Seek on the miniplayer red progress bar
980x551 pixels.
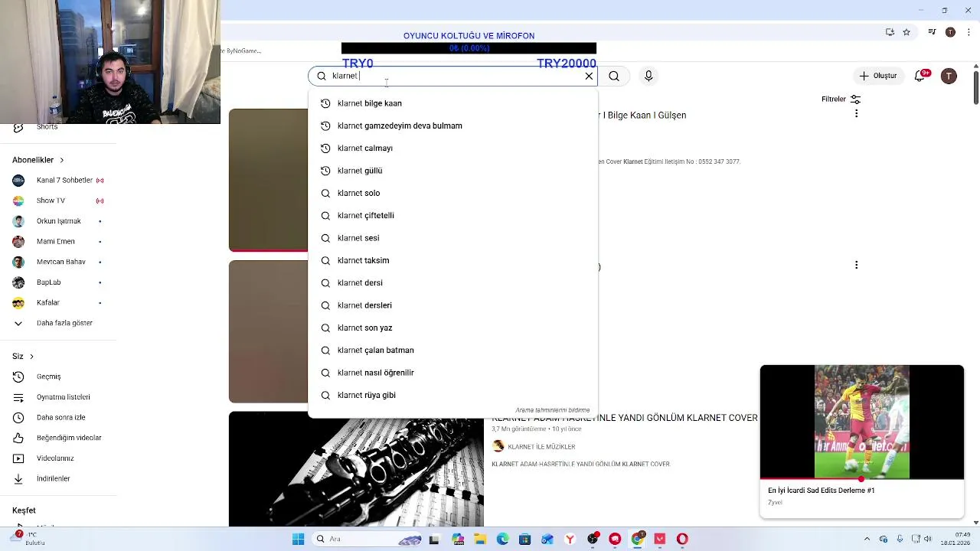click(862, 479)
